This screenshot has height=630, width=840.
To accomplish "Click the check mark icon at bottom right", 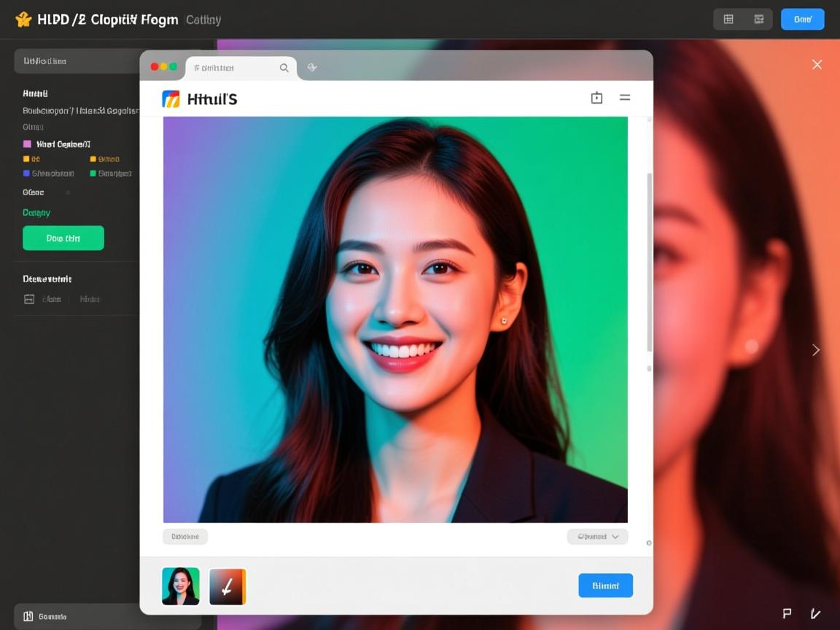I will 815,613.
